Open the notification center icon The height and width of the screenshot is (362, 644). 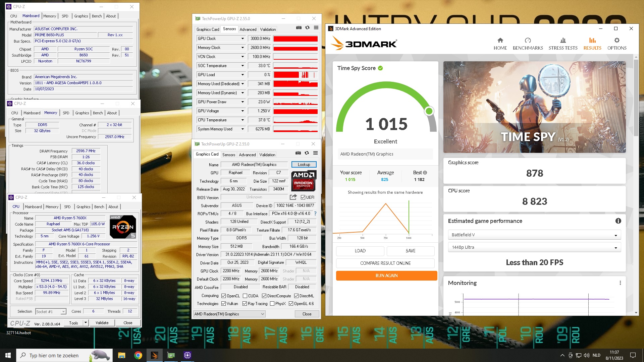(633, 355)
